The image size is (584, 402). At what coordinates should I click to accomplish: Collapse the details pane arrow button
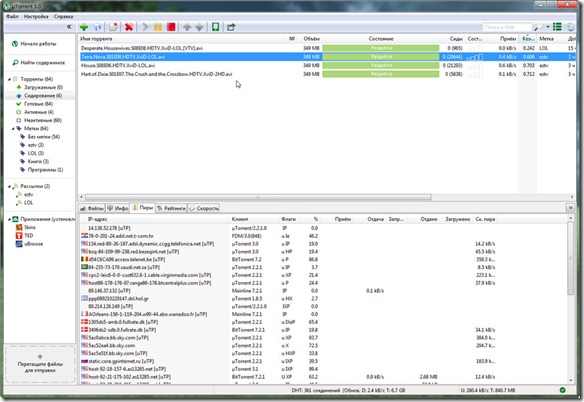[570, 208]
